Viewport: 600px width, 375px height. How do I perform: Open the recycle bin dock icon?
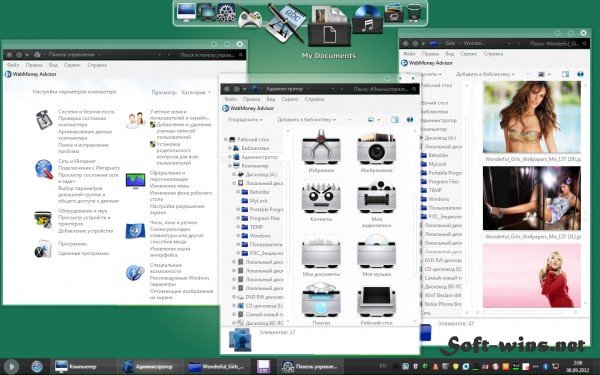point(414,12)
